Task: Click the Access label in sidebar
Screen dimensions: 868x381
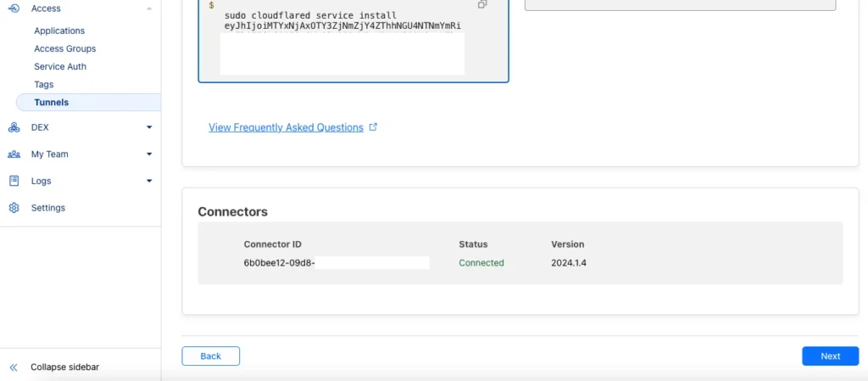Action: [46, 8]
